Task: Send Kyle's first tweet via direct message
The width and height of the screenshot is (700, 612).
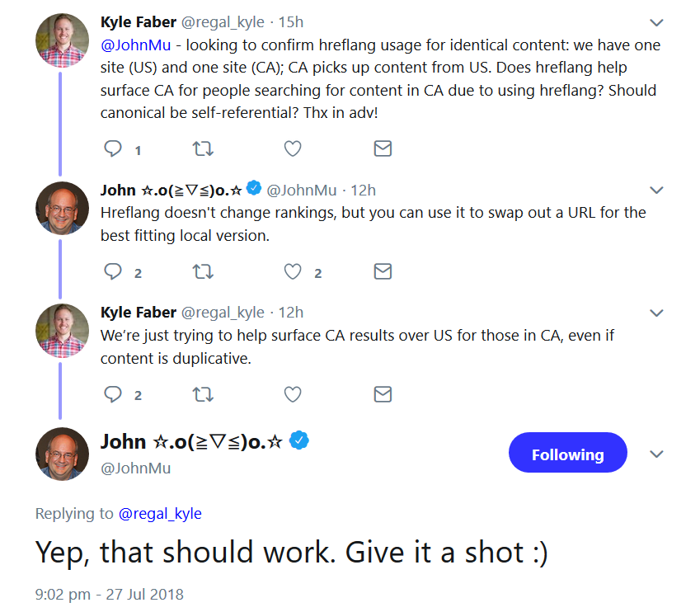Action: click(382, 148)
